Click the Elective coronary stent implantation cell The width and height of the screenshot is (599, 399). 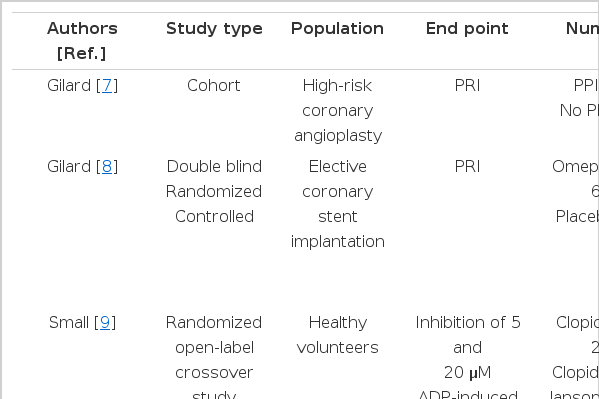coord(338,204)
